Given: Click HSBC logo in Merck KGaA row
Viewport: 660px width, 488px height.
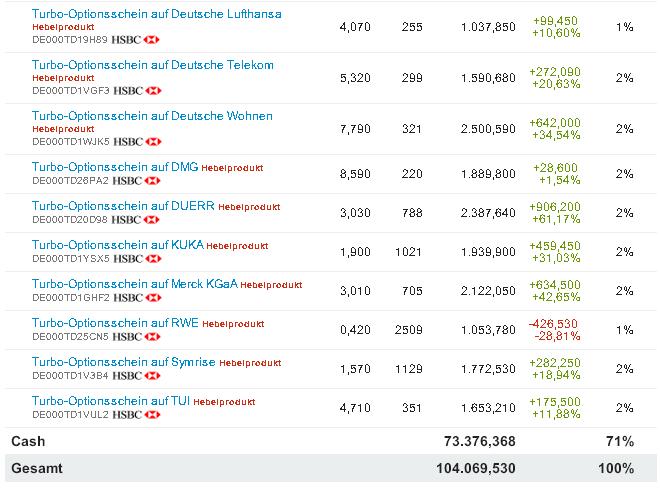Looking at the screenshot, I should click(136, 297).
